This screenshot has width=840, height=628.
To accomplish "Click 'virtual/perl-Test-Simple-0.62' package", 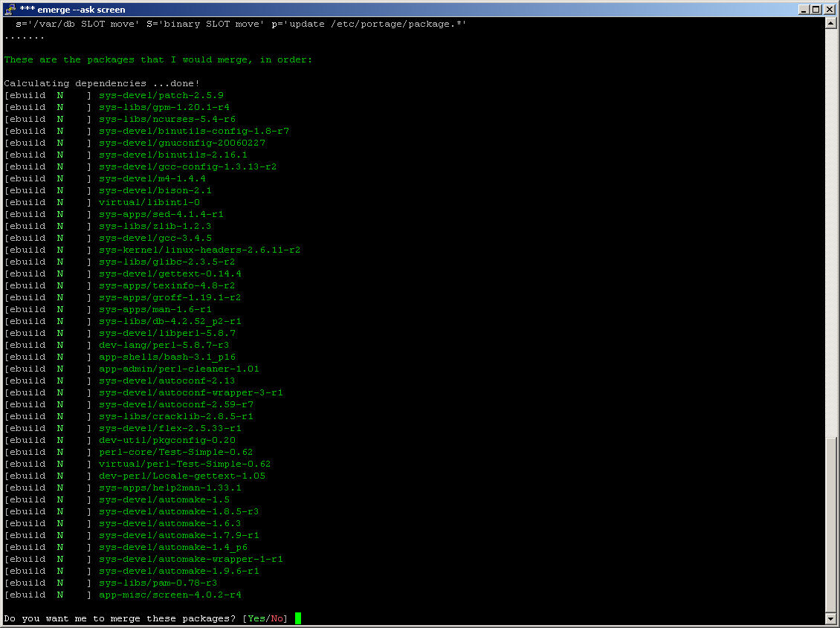I will (x=185, y=464).
